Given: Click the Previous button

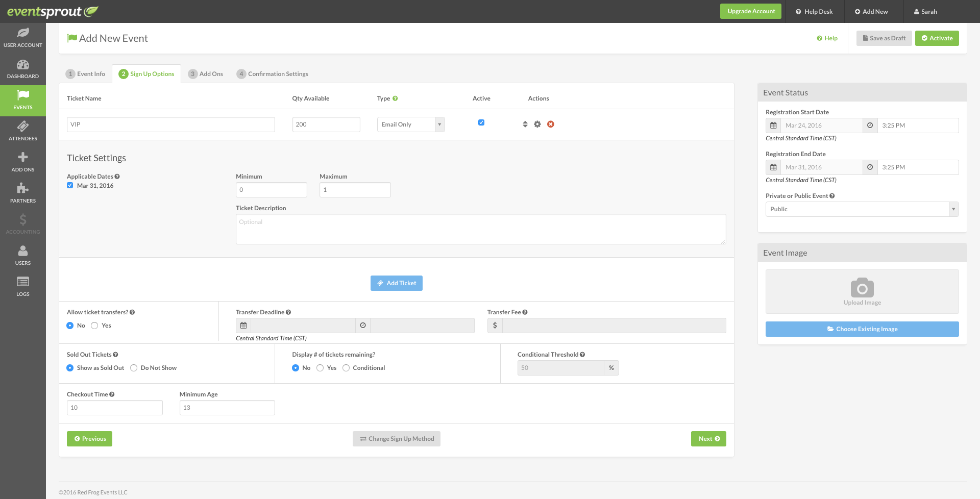Looking at the screenshot, I should pos(89,439).
